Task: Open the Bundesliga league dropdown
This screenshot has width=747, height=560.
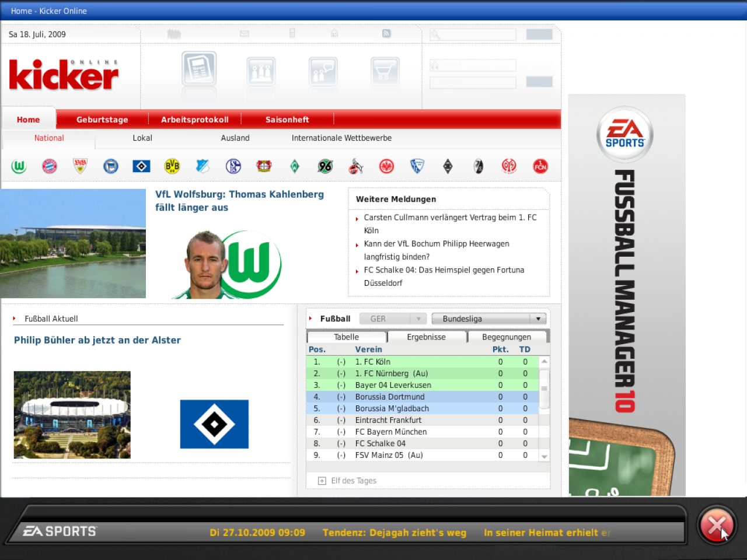Action: tap(489, 318)
